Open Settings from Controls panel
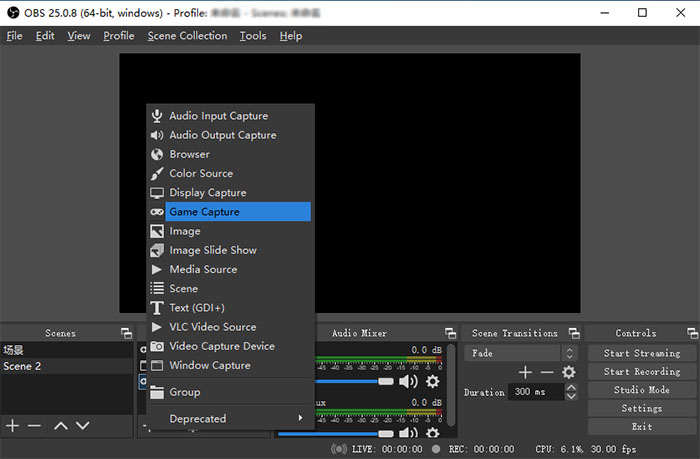The height and width of the screenshot is (459, 700). 642,408
